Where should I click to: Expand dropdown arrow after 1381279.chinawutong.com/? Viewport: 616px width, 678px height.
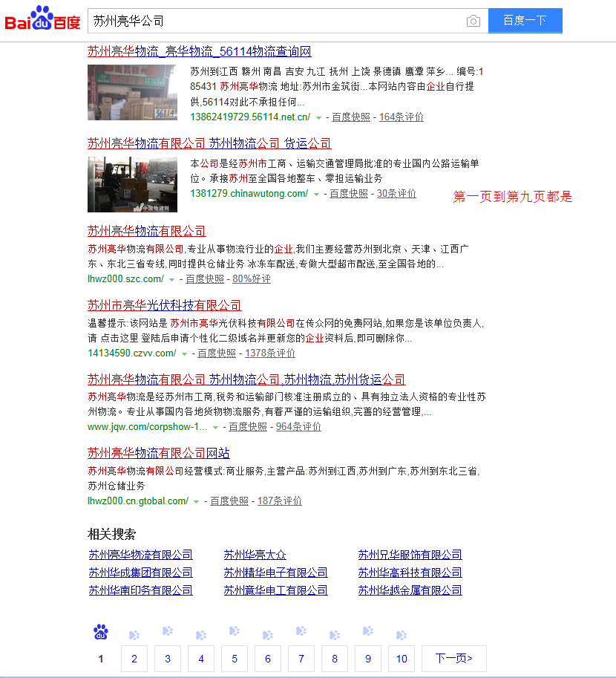tap(316, 194)
